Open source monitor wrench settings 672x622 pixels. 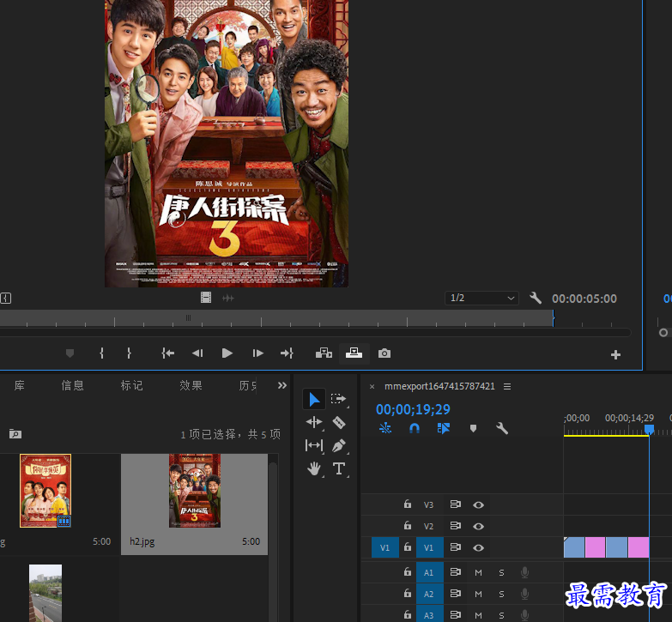[536, 298]
